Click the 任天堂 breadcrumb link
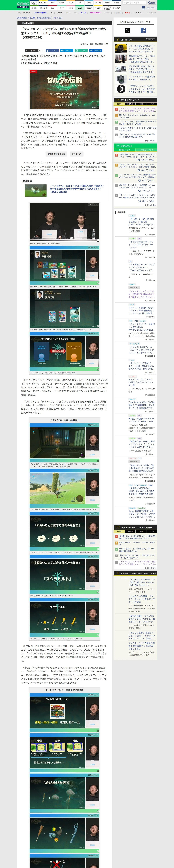Viewport: 174px width, 868px height. [32, 18]
